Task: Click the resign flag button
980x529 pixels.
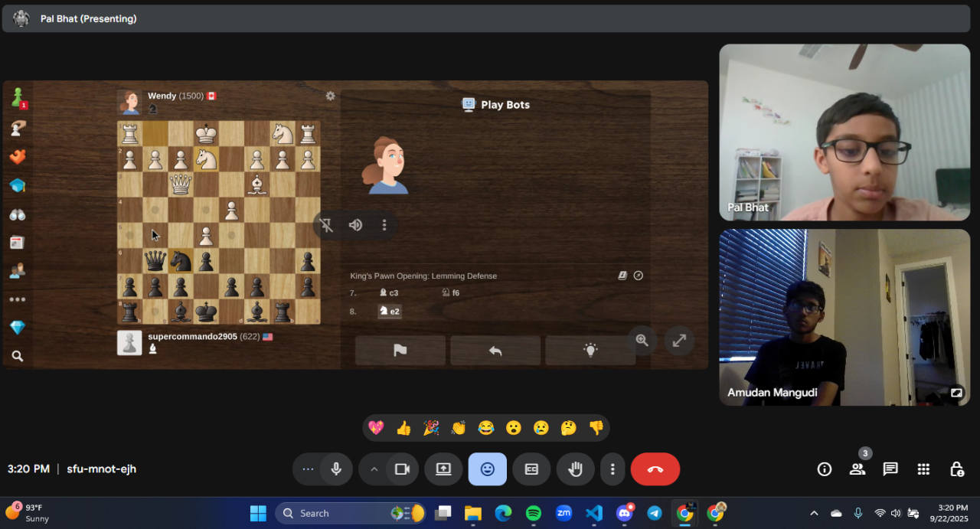Action: (400, 350)
